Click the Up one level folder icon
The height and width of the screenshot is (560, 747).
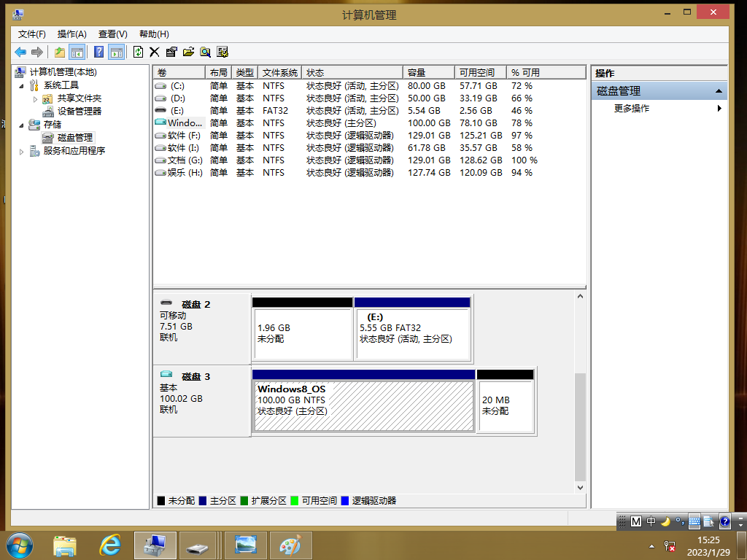pyautogui.click(x=60, y=52)
